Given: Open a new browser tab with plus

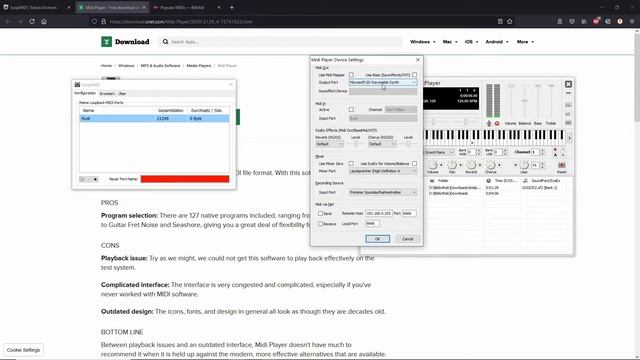Looking at the screenshot, I should (232, 7).
